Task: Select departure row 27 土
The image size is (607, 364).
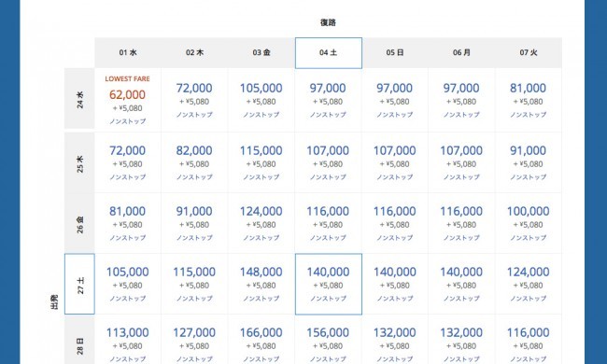Action: click(79, 284)
